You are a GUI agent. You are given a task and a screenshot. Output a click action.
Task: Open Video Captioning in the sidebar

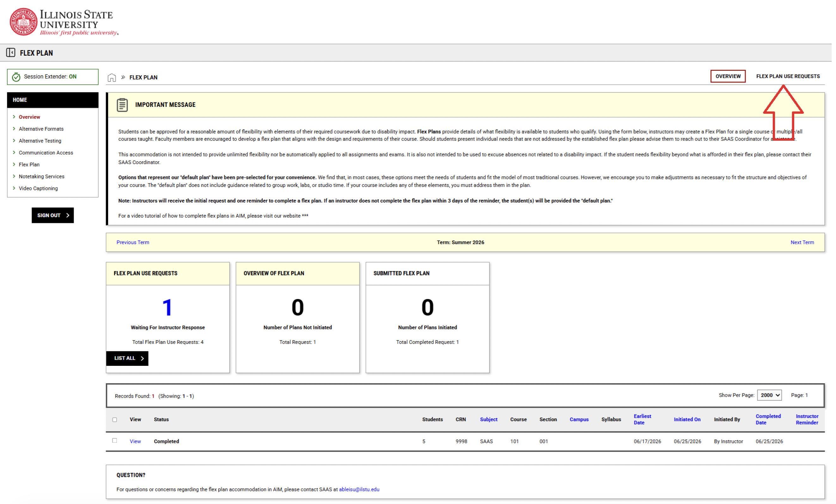click(38, 189)
